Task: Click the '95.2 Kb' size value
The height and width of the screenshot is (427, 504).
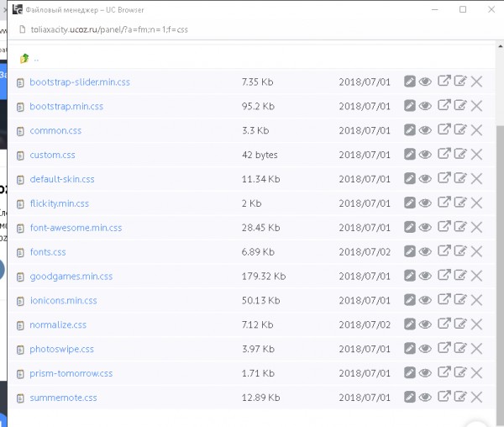Action: (258, 107)
